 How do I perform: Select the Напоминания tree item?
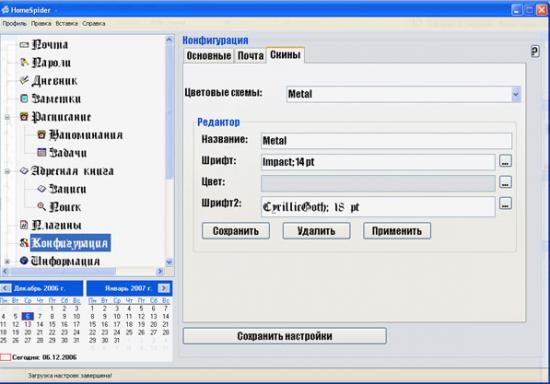click(86, 135)
